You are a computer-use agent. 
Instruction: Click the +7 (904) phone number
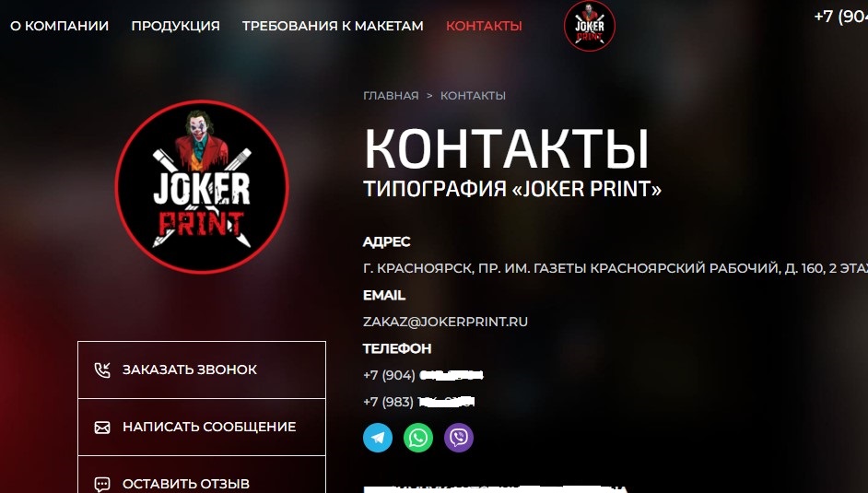(424, 375)
